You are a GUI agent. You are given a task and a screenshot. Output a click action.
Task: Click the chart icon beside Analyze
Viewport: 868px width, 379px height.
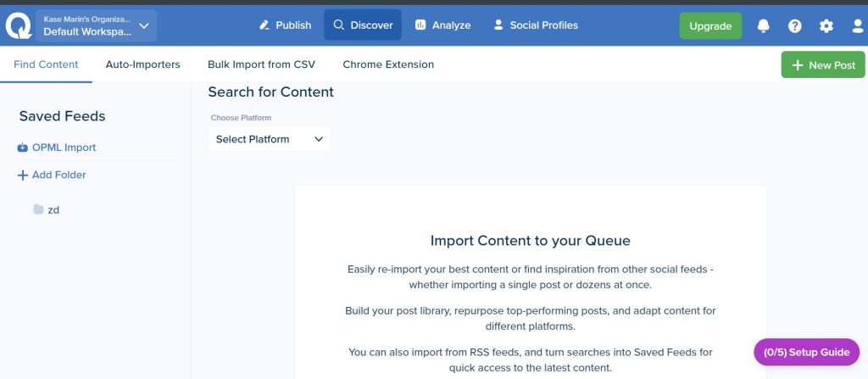pos(420,25)
